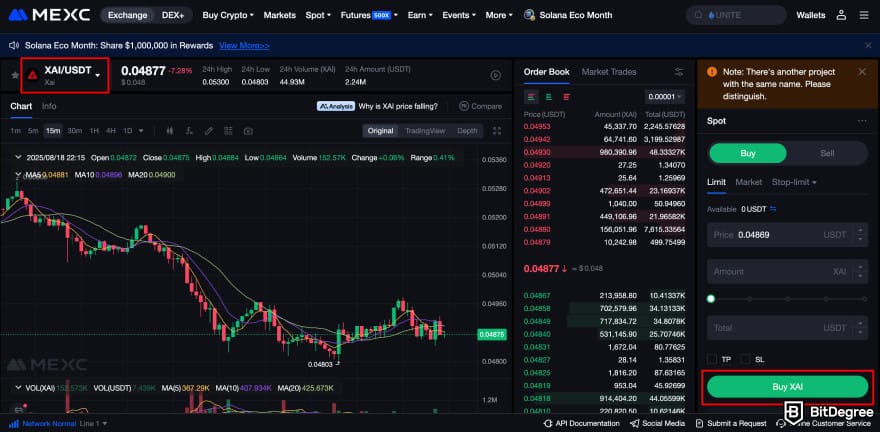Expand the Futures navigation dropdown
880x432 pixels.
[x=369, y=15]
